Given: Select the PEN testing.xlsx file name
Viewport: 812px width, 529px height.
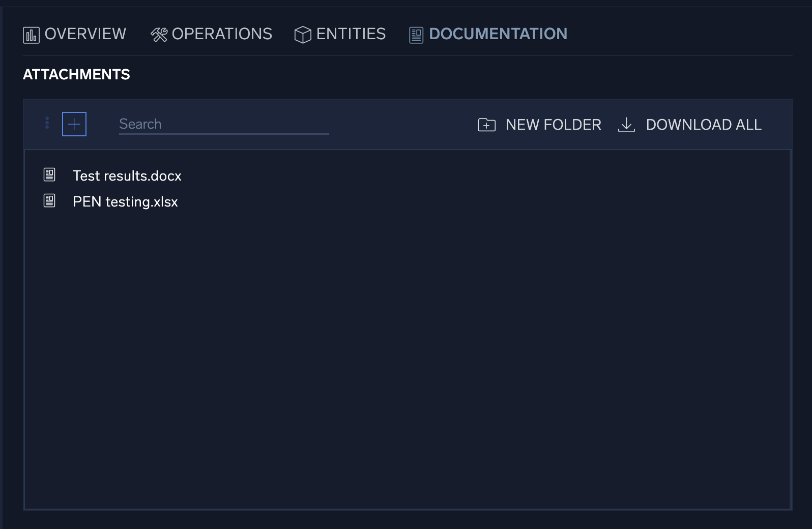Looking at the screenshot, I should pos(125,202).
